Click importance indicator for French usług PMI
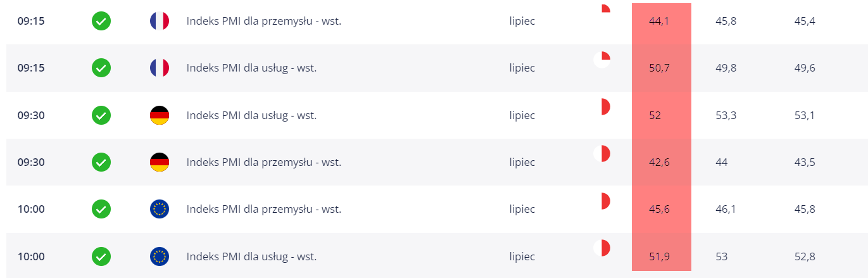868x278 pixels. [x=601, y=60]
